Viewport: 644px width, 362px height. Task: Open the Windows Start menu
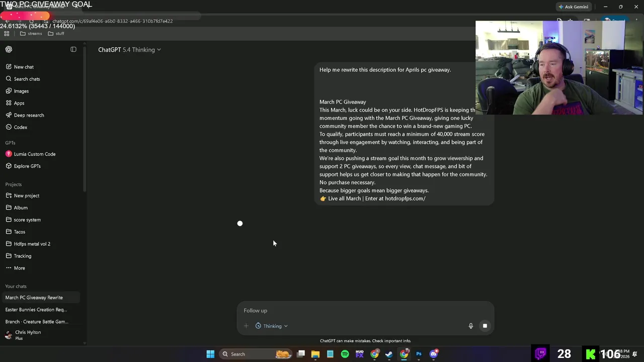point(210,354)
